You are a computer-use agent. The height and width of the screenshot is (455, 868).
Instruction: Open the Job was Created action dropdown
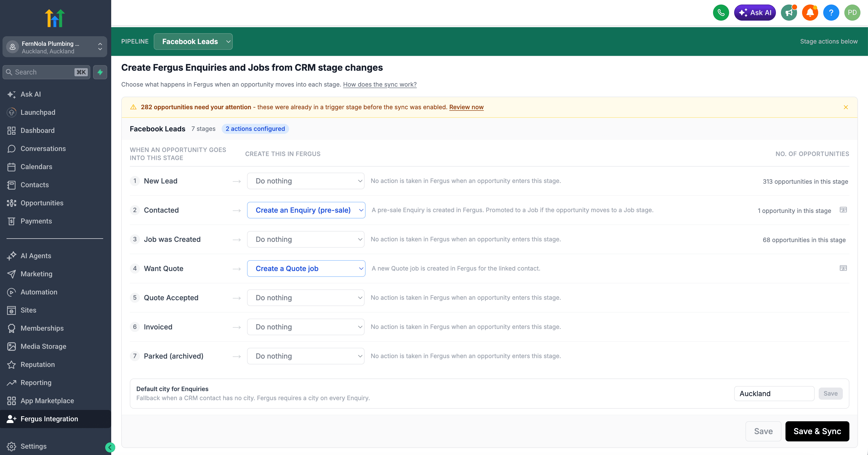306,239
